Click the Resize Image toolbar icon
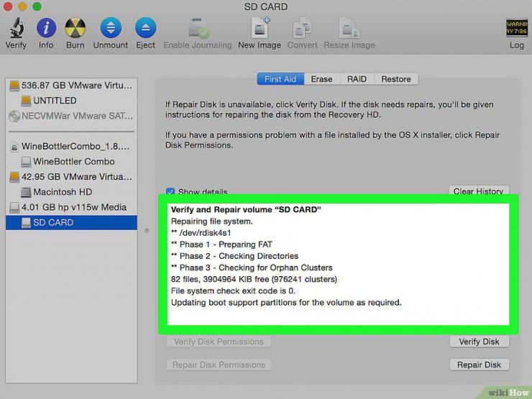The width and height of the screenshot is (532, 399). (349, 28)
